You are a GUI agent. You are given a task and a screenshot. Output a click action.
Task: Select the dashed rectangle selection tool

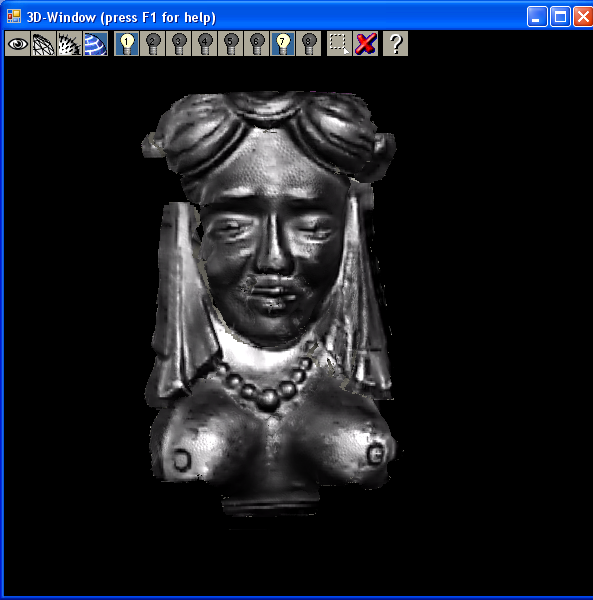[339, 44]
